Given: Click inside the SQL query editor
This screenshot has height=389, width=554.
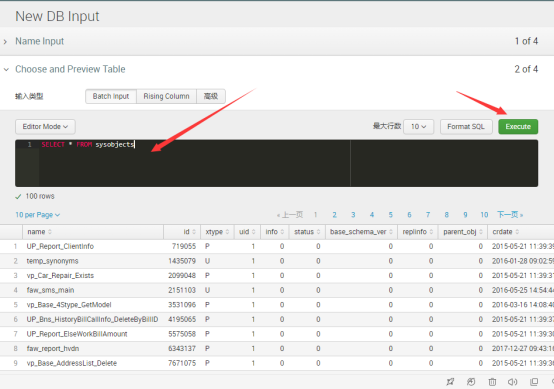Looking at the screenshot, I should [276, 163].
